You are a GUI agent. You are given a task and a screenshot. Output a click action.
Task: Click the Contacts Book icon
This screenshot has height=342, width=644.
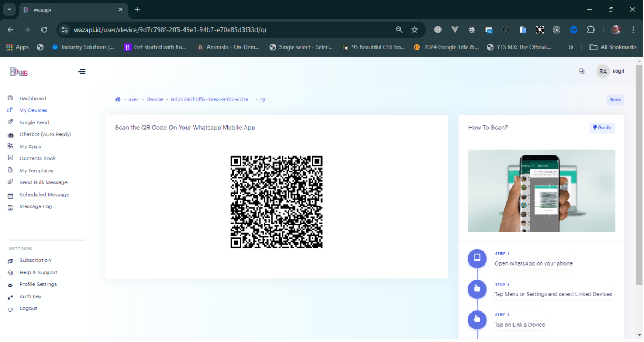10,158
